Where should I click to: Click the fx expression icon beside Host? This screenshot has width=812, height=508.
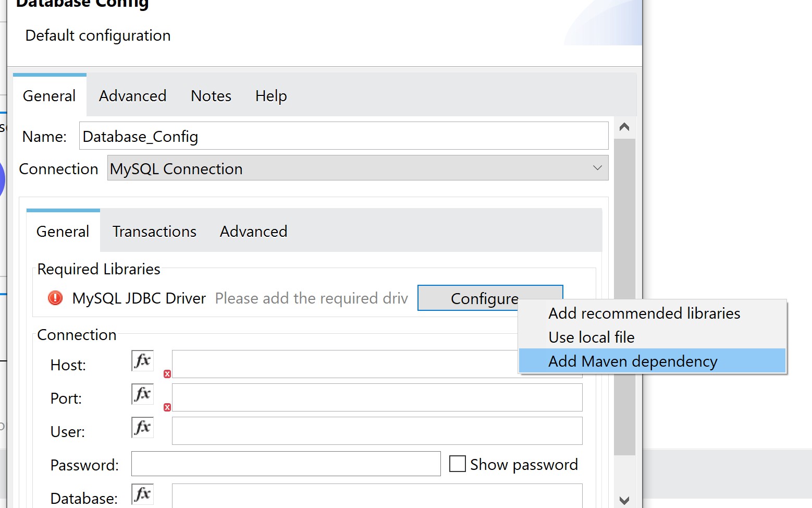click(142, 360)
